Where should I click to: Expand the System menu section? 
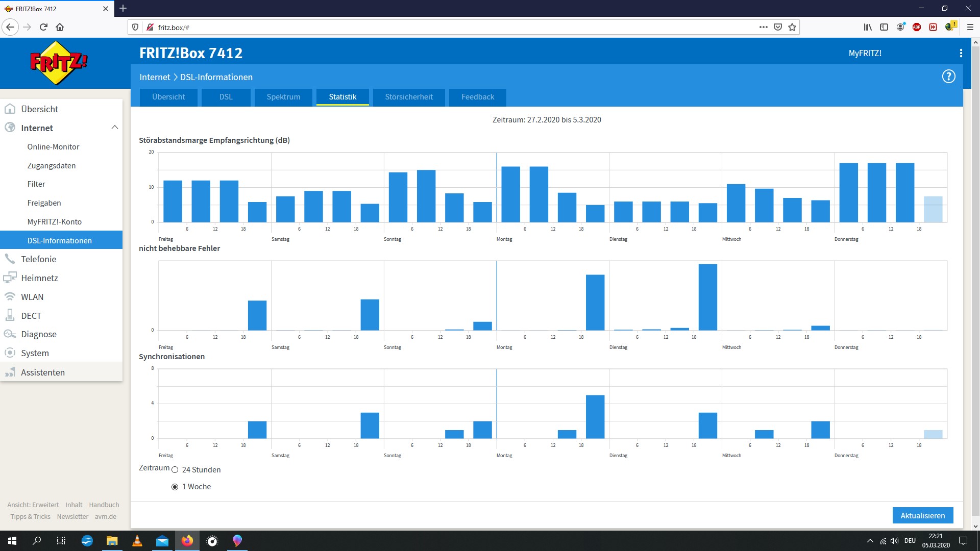35,353
